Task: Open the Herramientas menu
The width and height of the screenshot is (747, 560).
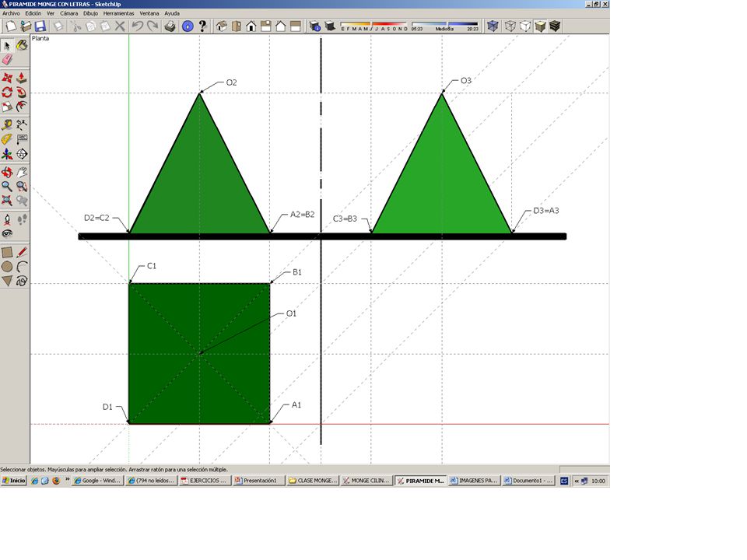Action: click(x=118, y=13)
